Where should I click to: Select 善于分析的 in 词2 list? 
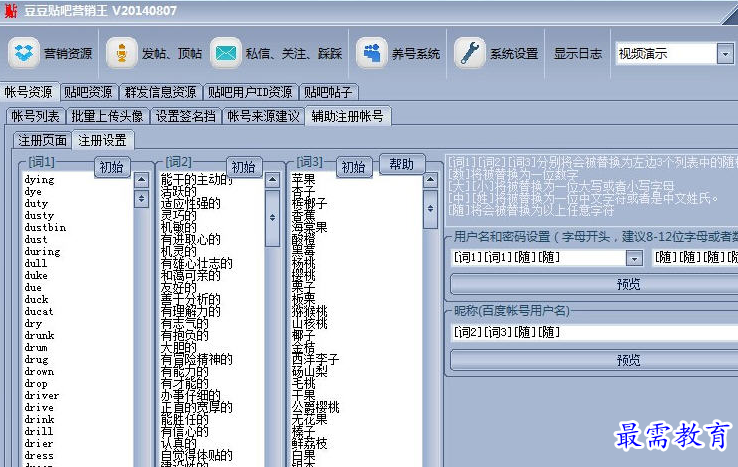[191, 299]
